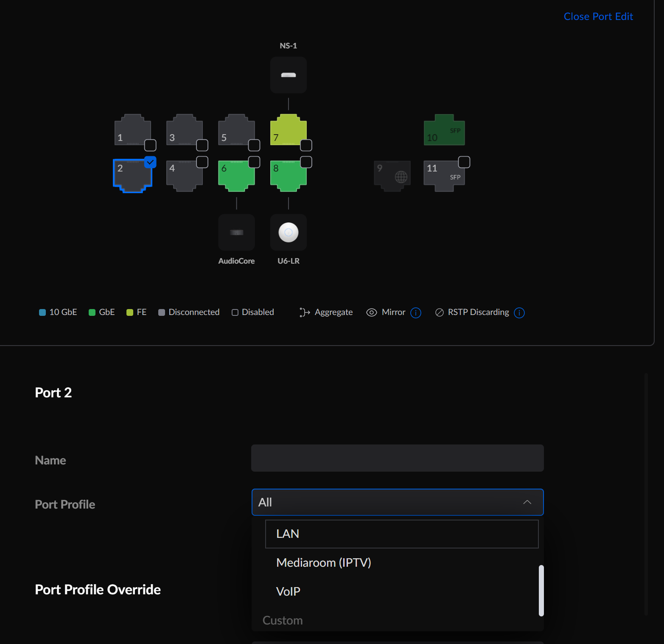The image size is (664, 644).
Task: Click the port Name input field
Action: tap(398, 458)
